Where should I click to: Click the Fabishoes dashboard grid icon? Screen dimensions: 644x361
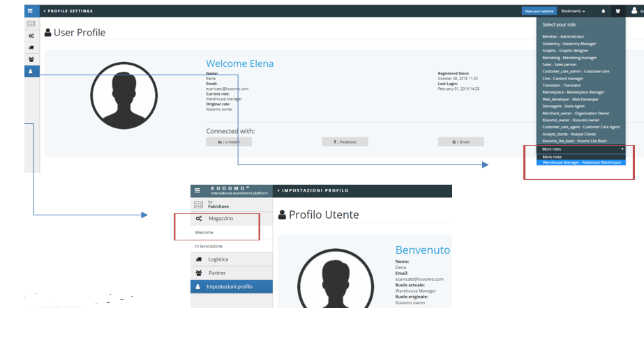click(198, 204)
